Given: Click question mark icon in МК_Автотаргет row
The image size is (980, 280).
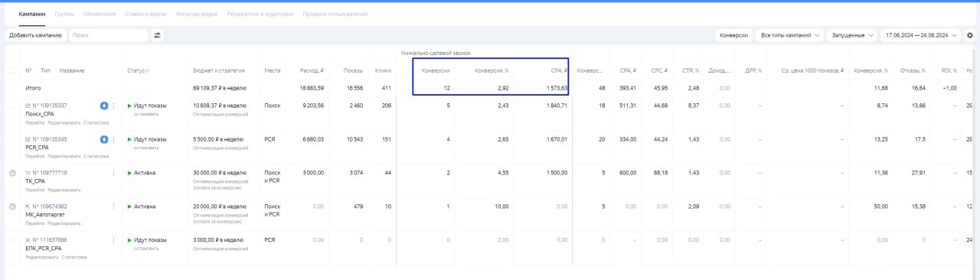Looking at the screenshot, I should tap(12, 207).
